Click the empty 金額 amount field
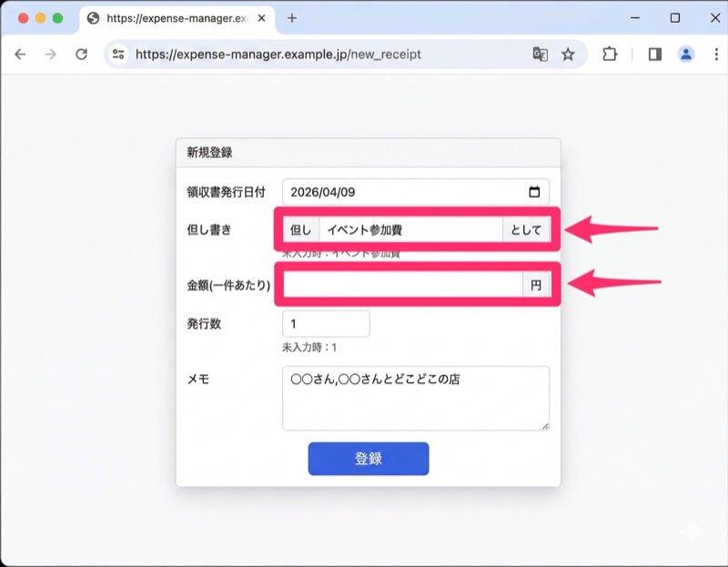Screen dimensions: 728x567 click(409, 284)
